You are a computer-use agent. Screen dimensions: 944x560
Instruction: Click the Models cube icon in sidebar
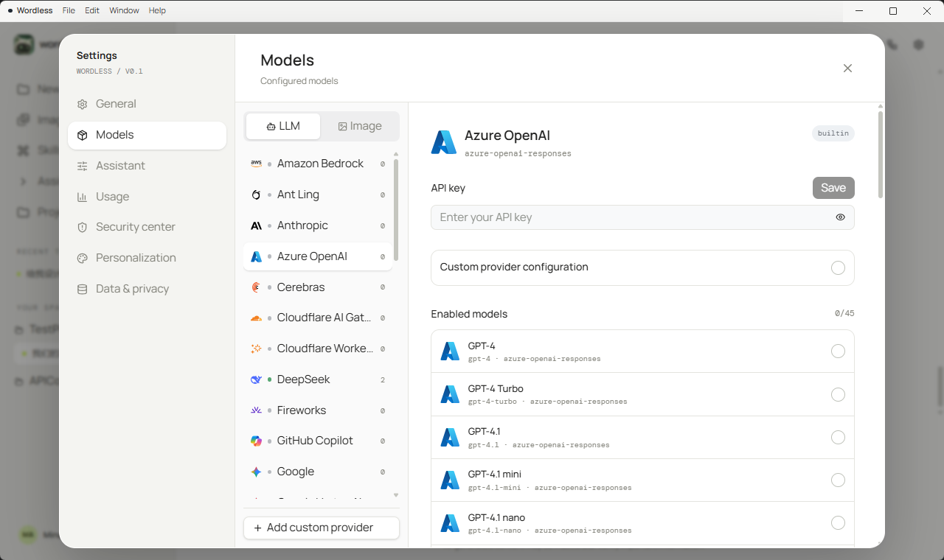pos(83,136)
